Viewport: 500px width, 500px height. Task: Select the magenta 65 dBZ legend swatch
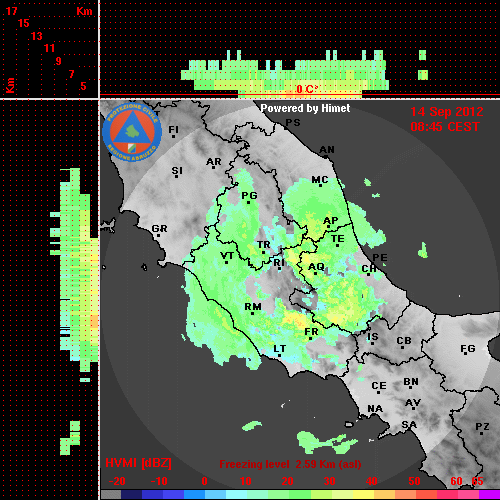click(489, 494)
